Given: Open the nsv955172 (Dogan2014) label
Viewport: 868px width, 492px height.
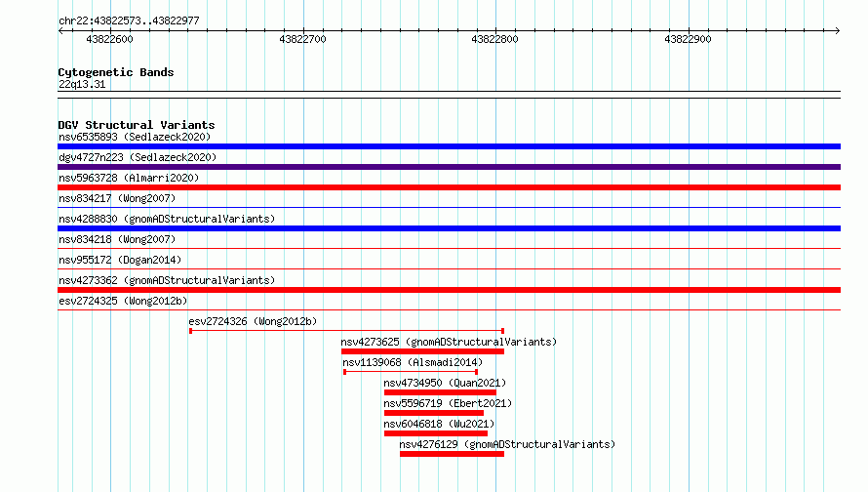Looking at the screenshot, I should (x=120, y=260).
